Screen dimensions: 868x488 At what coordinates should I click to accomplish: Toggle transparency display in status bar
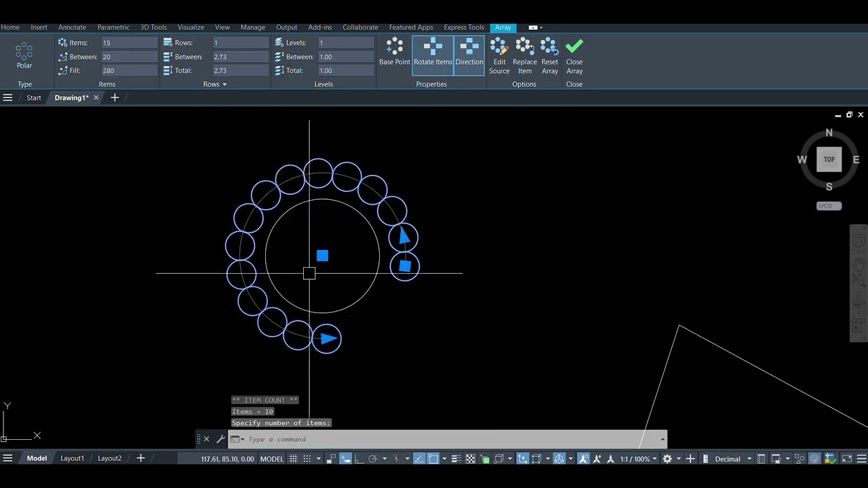tap(470, 459)
